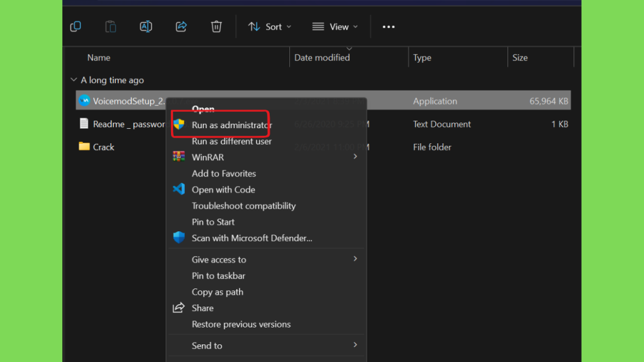Select the Crack folder
The height and width of the screenshot is (362, 644).
pos(104,147)
